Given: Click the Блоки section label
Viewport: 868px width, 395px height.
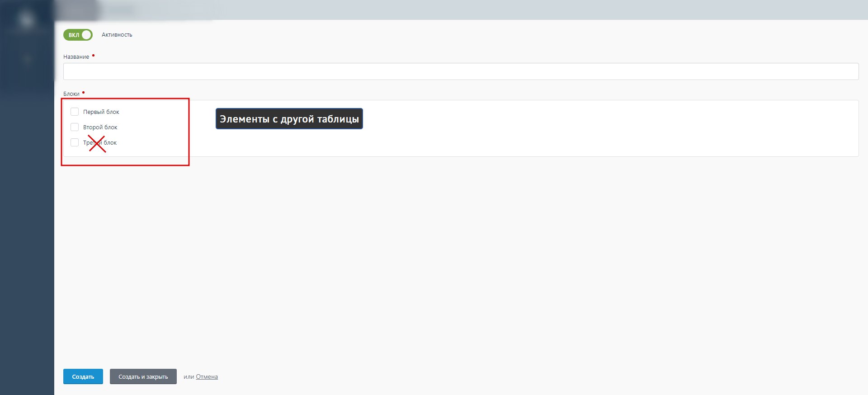Looking at the screenshot, I should pyautogui.click(x=71, y=94).
